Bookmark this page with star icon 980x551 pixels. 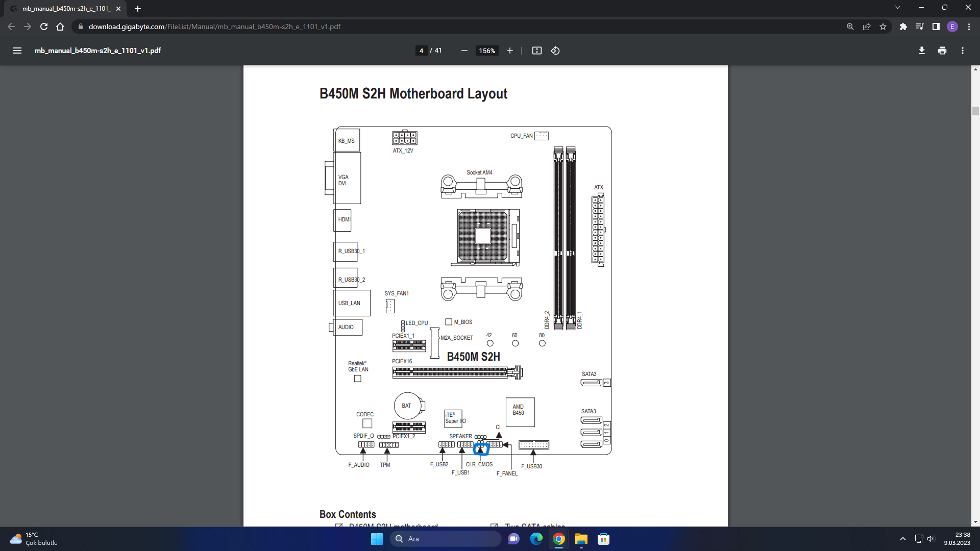(x=883, y=27)
